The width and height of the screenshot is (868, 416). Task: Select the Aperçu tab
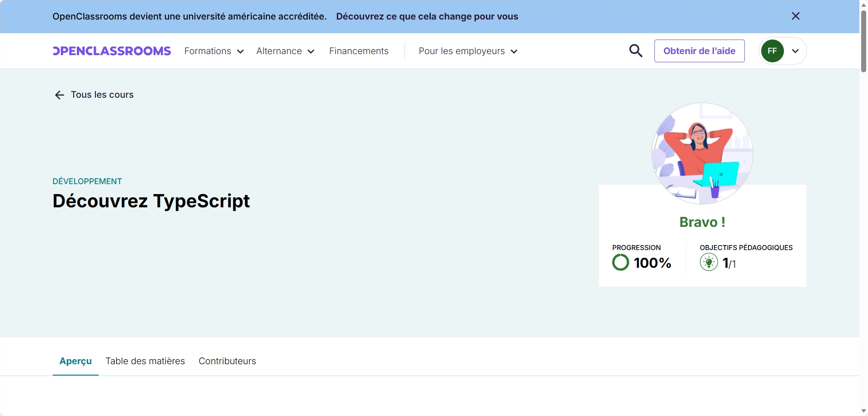point(75,361)
